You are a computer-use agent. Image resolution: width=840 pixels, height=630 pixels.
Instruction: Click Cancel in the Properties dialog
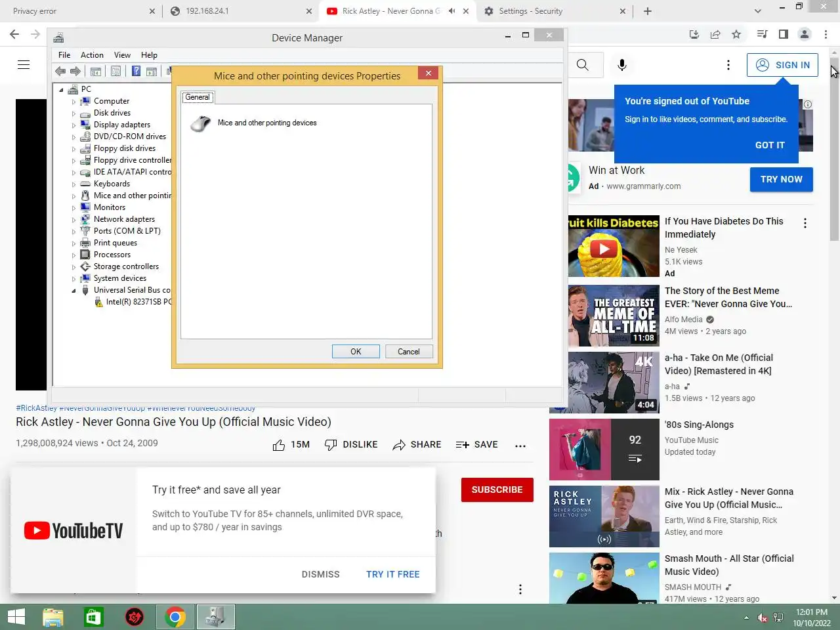click(408, 352)
